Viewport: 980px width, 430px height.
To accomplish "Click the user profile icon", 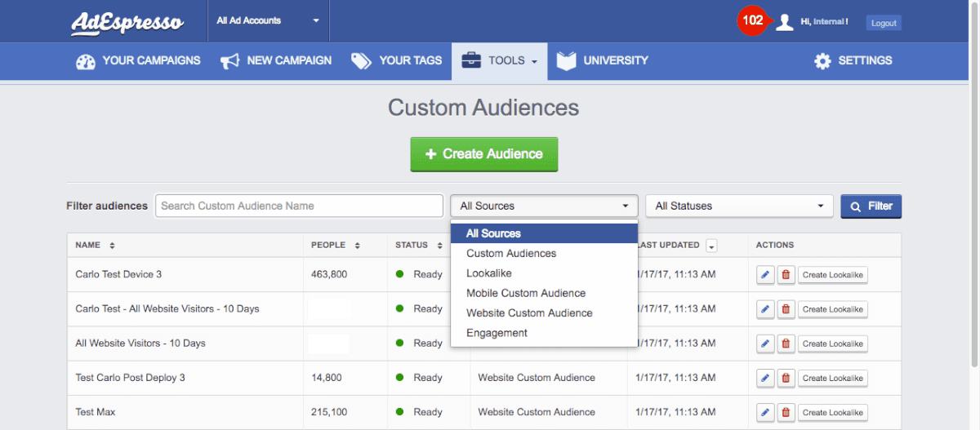I will coord(785,22).
